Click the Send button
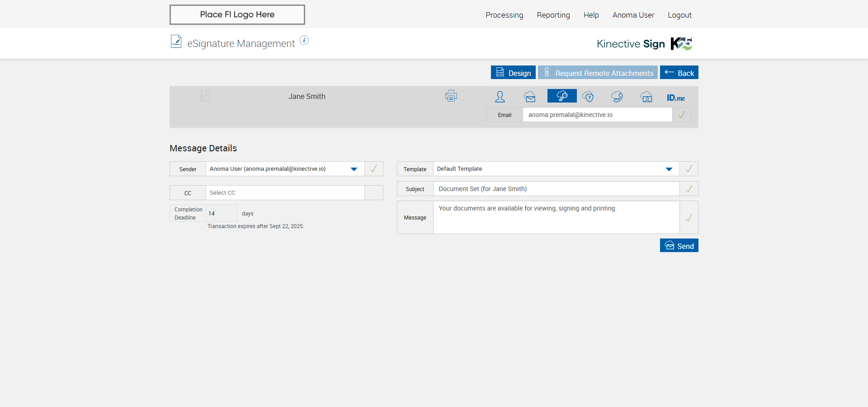The width and height of the screenshot is (868, 407). tap(679, 246)
